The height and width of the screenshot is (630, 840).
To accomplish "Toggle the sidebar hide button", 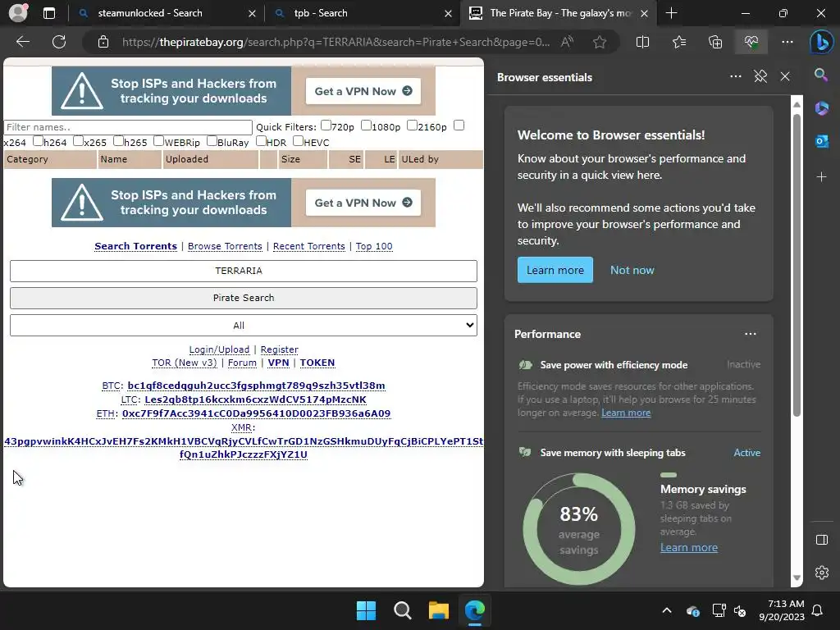I will click(821, 540).
